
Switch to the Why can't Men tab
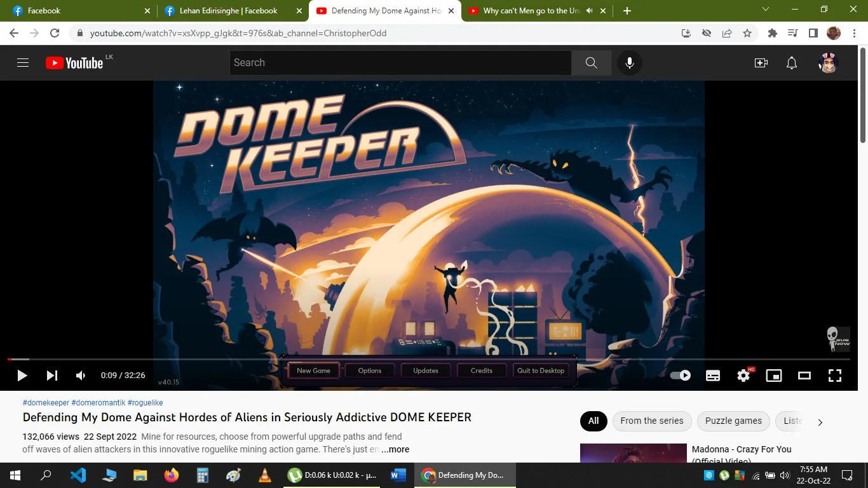(x=538, y=11)
